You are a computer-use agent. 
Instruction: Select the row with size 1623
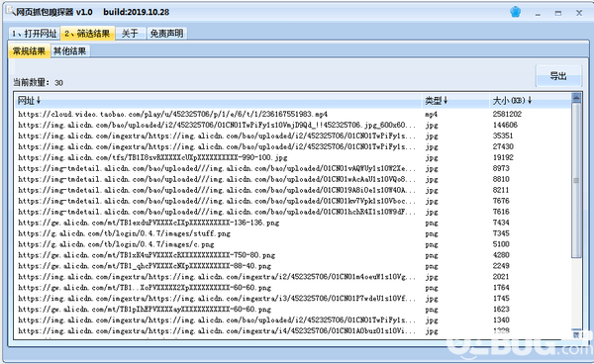(292, 310)
